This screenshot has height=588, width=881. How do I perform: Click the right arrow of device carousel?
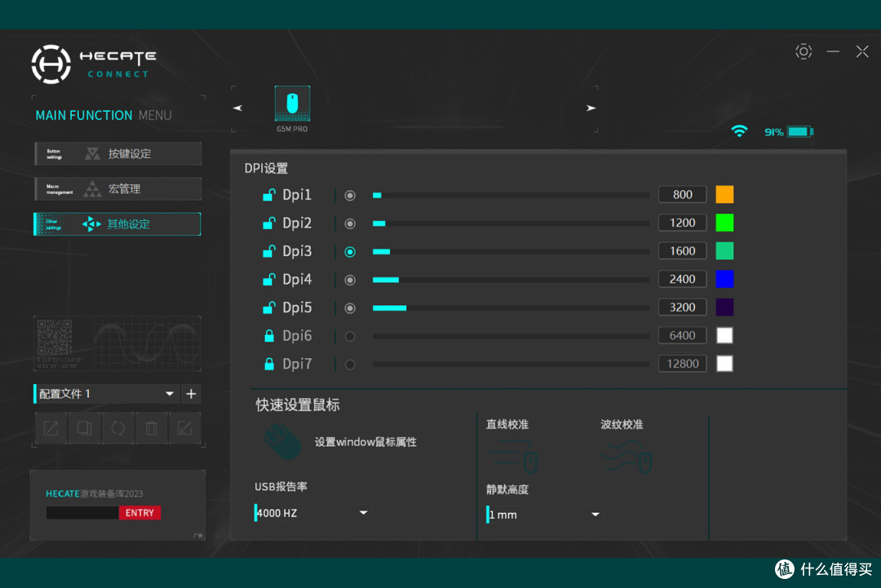tap(591, 108)
